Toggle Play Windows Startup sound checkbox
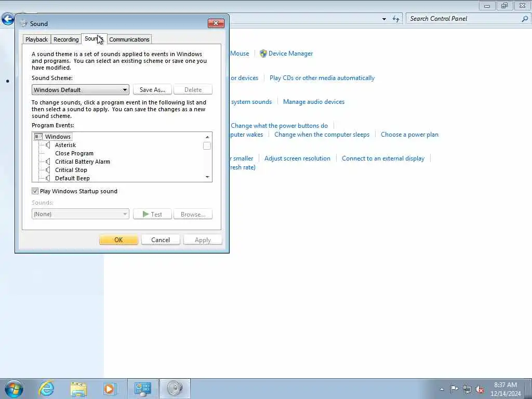The height and width of the screenshot is (399, 532). tap(35, 191)
